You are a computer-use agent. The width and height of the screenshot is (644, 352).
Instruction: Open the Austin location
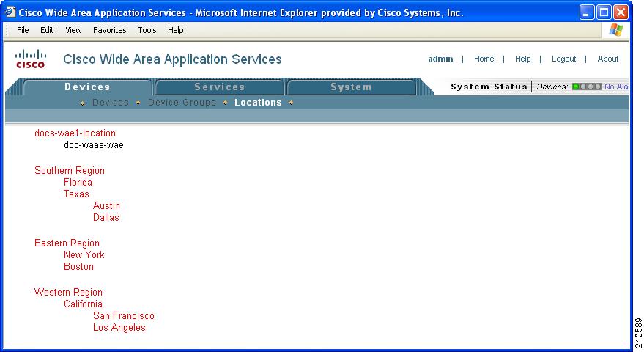pos(106,205)
